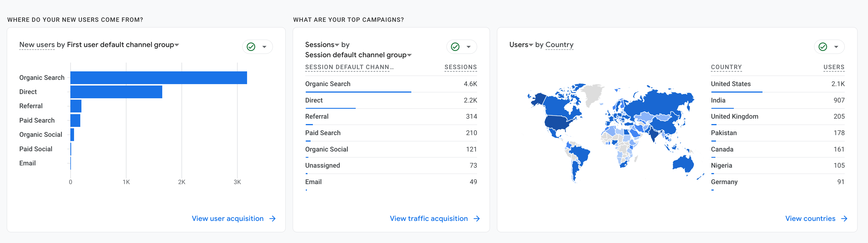Click green check icon on Country card
868x243 pixels.
click(823, 47)
